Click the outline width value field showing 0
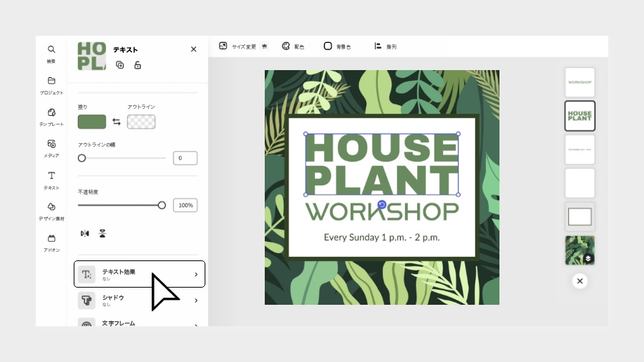Screen dimensions: 644x362 tap(185, 158)
